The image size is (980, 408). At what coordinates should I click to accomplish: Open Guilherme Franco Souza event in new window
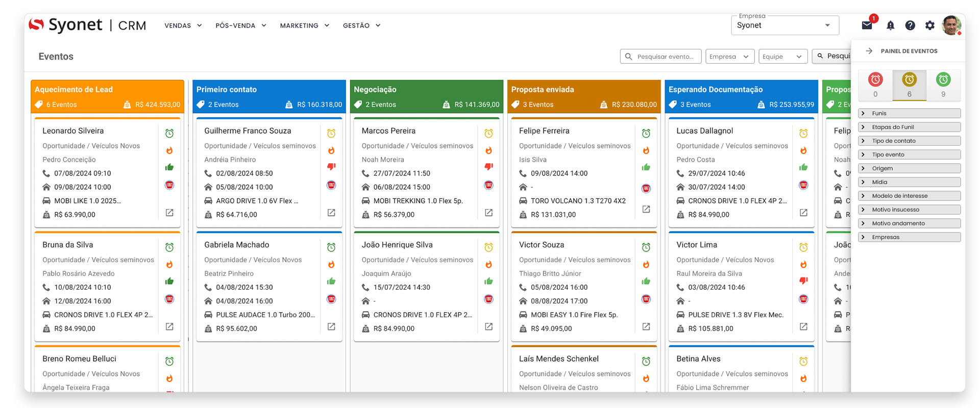coord(331,213)
